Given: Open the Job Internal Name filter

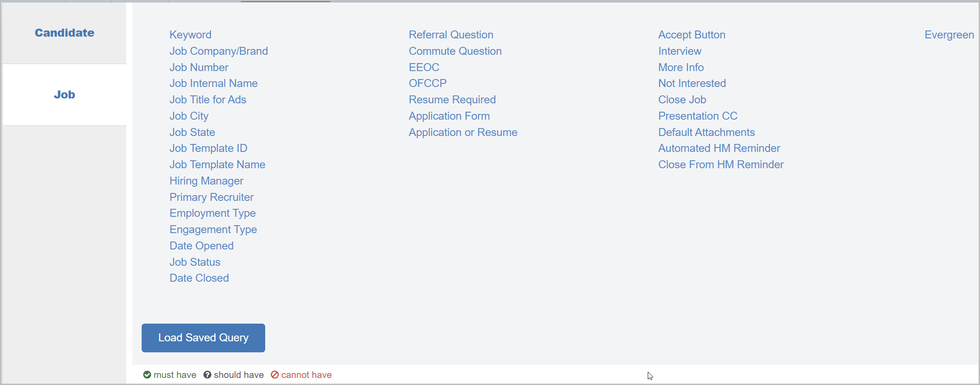Looking at the screenshot, I should tap(214, 83).
